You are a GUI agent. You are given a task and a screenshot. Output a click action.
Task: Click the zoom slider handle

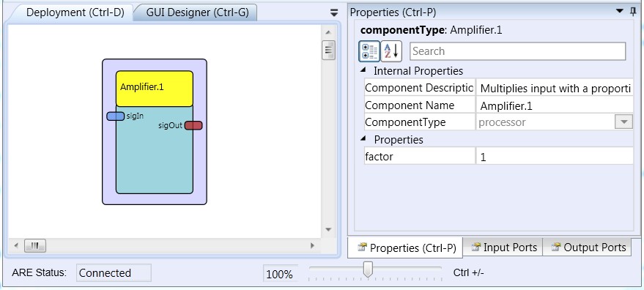369,269
